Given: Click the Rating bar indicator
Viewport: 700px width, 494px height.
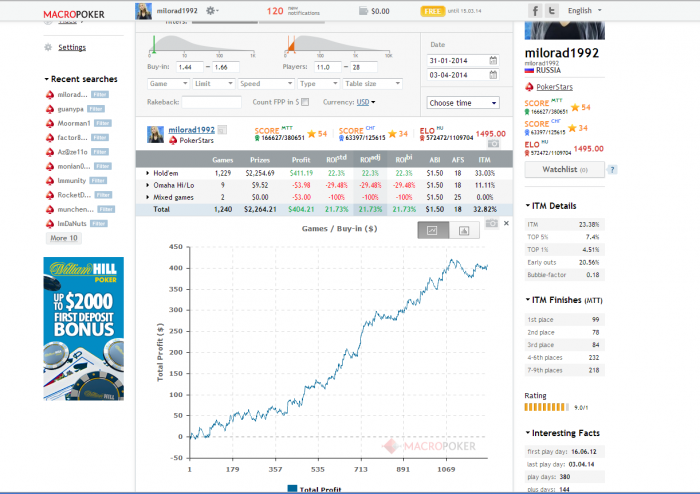Looking at the screenshot, I should (x=546, y=407).
